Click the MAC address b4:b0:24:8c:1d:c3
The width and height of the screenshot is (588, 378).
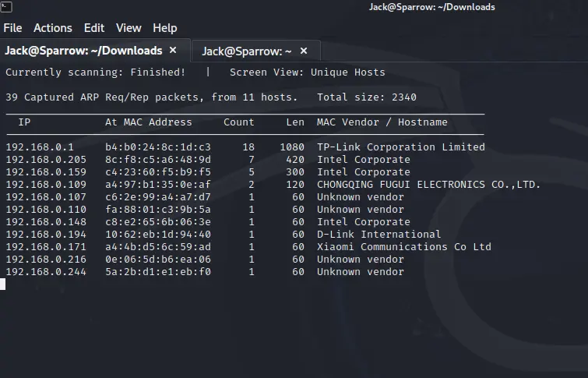pyautogui.click(x=158, y=147)
